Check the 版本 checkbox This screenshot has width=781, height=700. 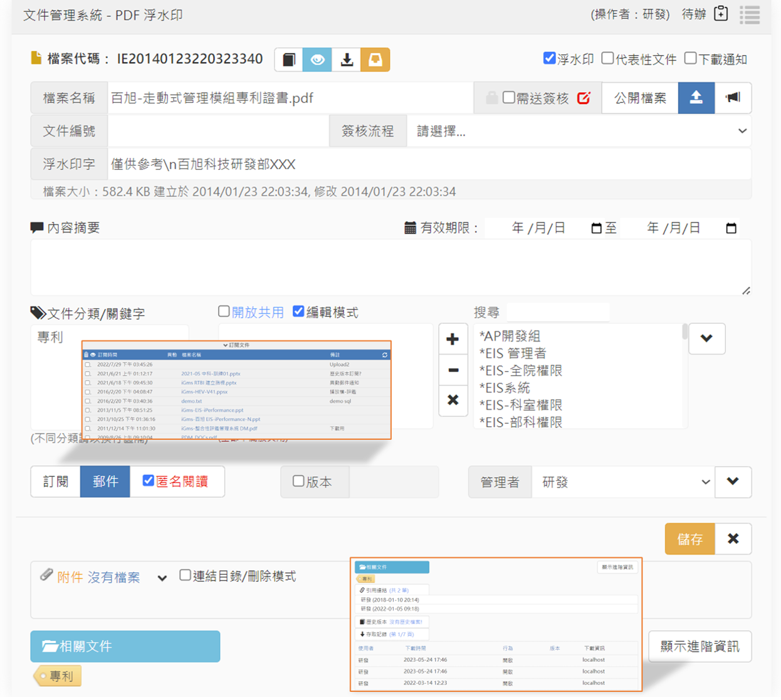[298, 481]
